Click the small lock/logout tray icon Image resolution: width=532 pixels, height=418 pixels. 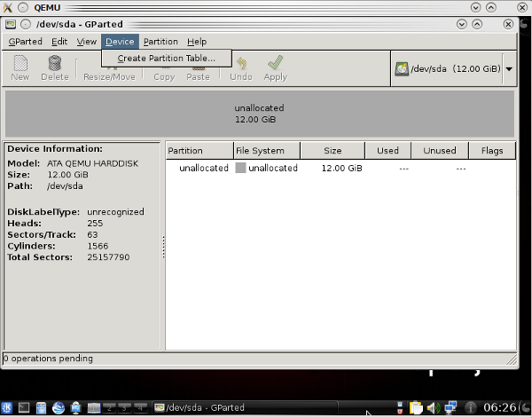pyautogui.click(x=400, y=407)
